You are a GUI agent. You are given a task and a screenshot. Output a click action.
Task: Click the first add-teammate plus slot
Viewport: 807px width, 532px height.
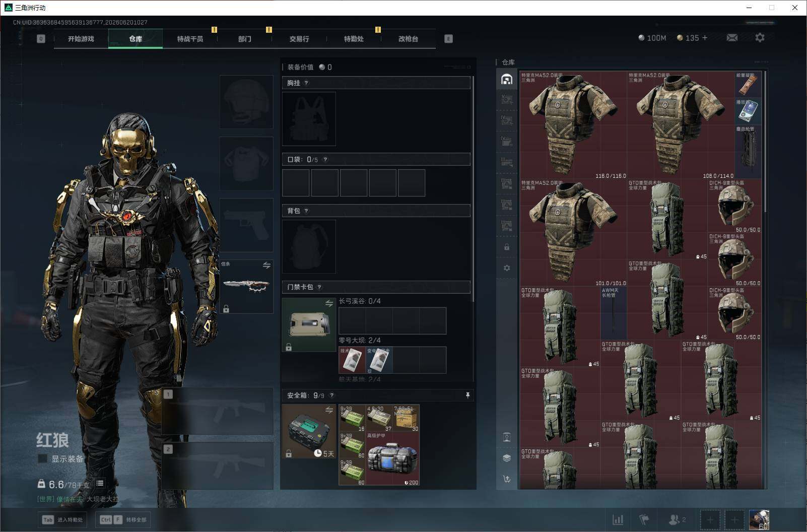710,520
